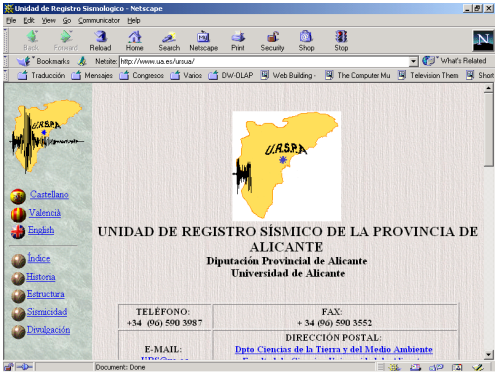The height and width of the screenshot is (375, 498).
Task: Open Inbox from the component bar
Action: tap(415, 367)
